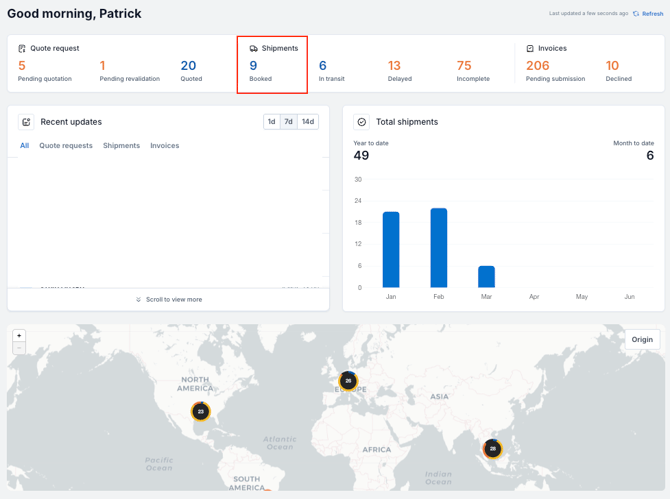
Task: Switch to the Quote requests tab
Action: [66, 146]
